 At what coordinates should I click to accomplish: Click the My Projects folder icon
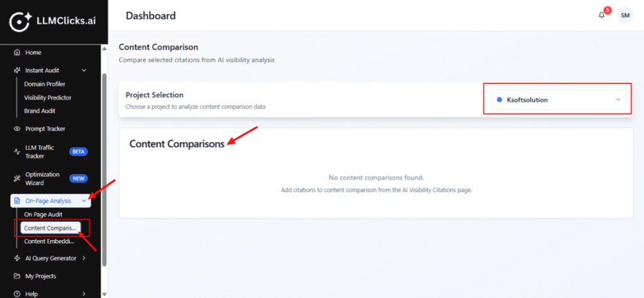[17, 276]
